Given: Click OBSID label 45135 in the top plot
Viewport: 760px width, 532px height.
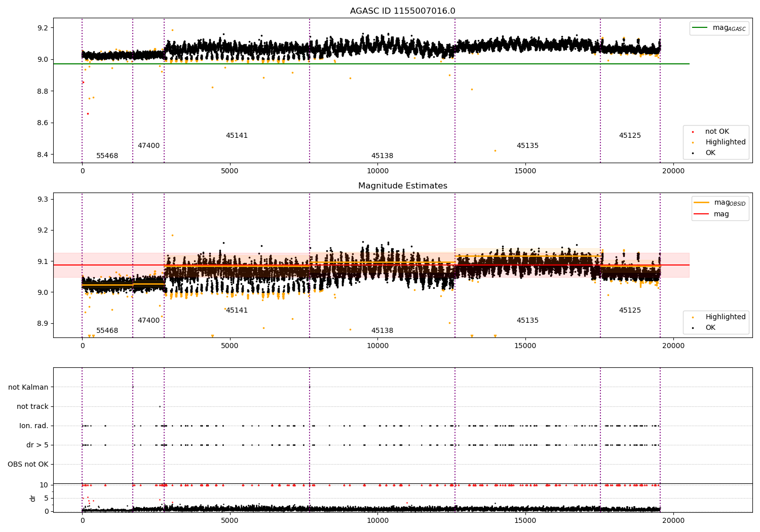Looking at the screenshot, I should point(527,146).
